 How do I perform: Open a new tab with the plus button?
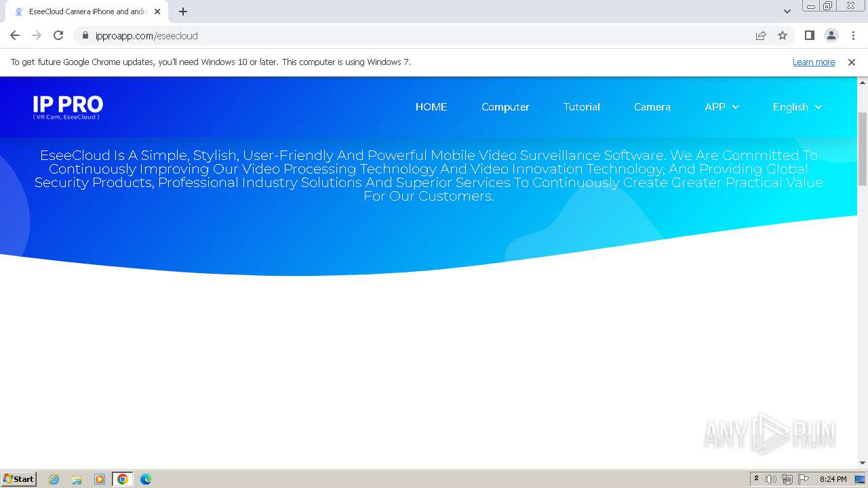(183, 12)
